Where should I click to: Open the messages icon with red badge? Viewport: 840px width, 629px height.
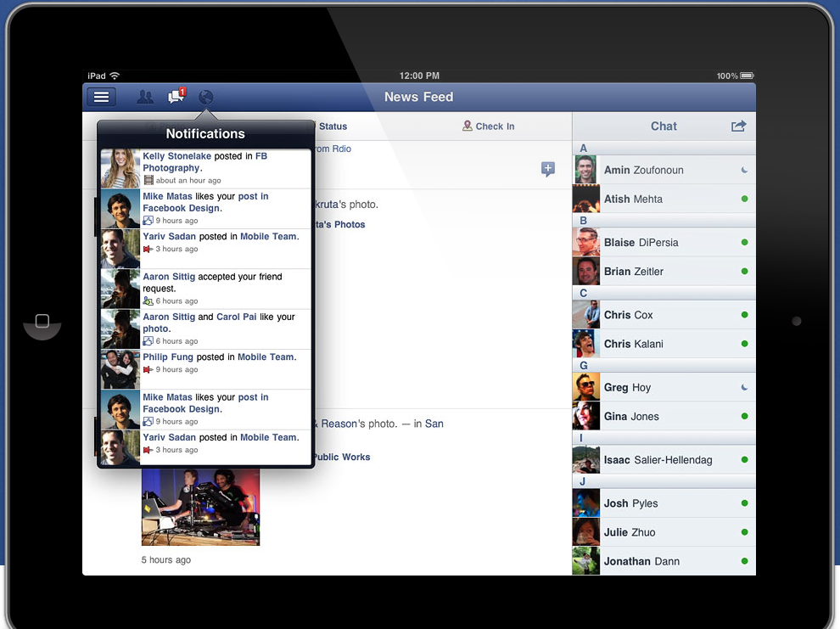click(176, 95)
